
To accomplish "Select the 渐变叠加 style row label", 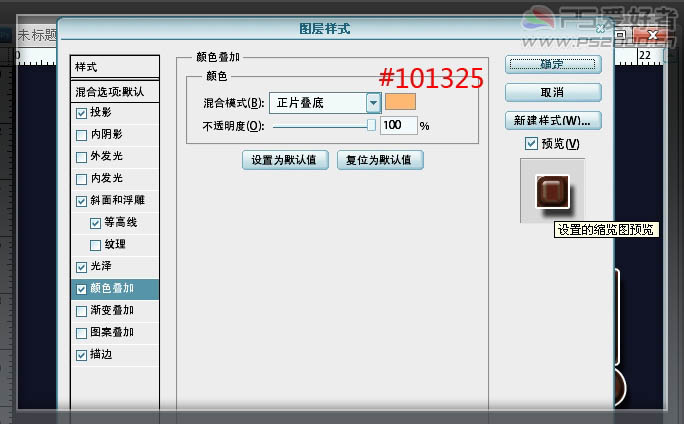I will [x=112, y=310].
